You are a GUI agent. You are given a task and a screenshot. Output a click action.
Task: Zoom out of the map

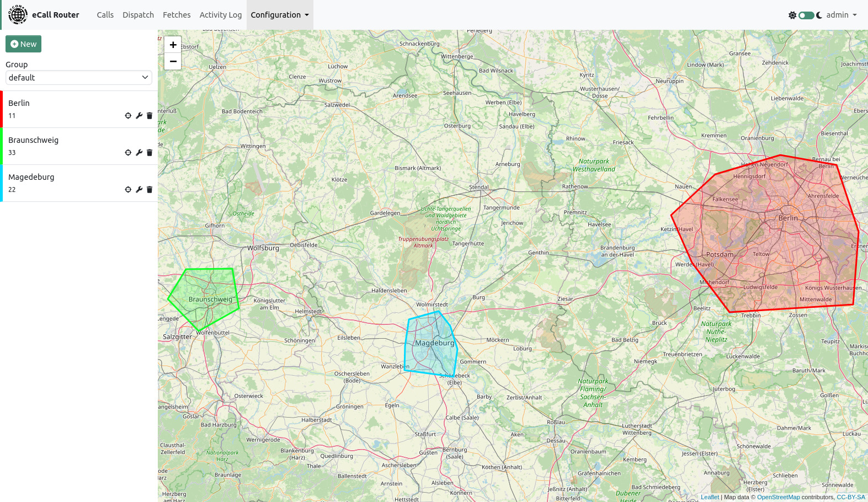tap(173, 61)
